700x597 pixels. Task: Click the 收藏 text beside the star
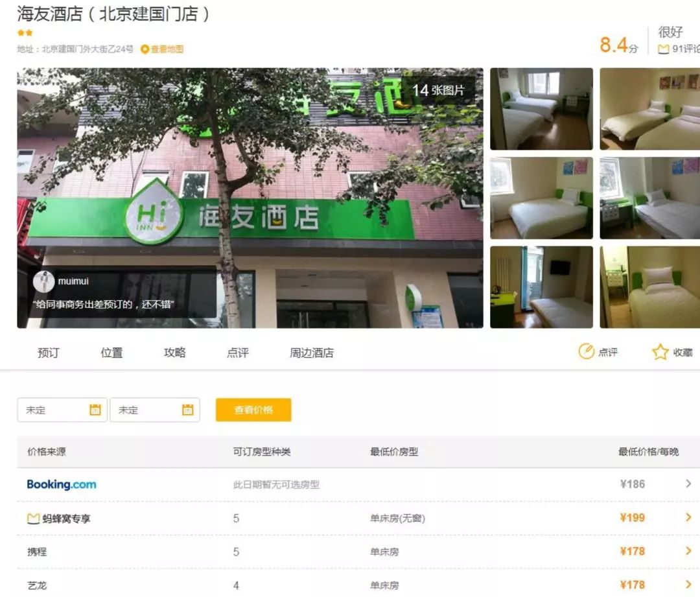coord(682,353)
